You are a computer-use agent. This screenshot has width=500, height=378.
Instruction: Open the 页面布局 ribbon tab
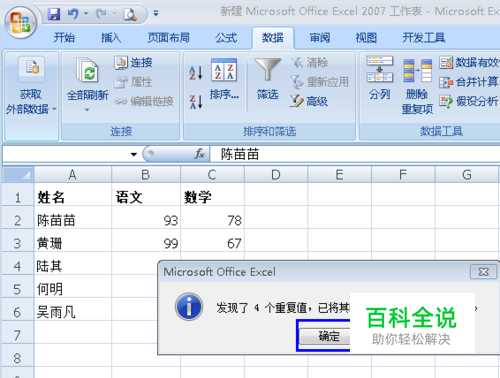pyautogui.click(x=168, y=38)
